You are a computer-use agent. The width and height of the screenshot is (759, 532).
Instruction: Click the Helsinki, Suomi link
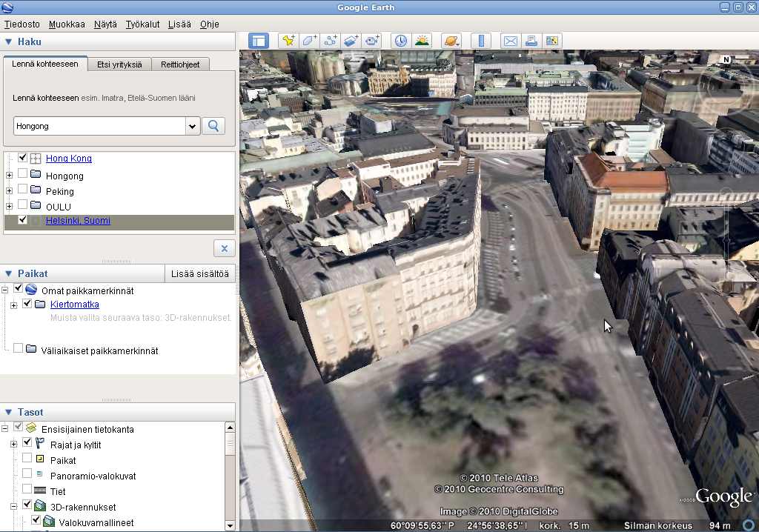click(78, 221)
